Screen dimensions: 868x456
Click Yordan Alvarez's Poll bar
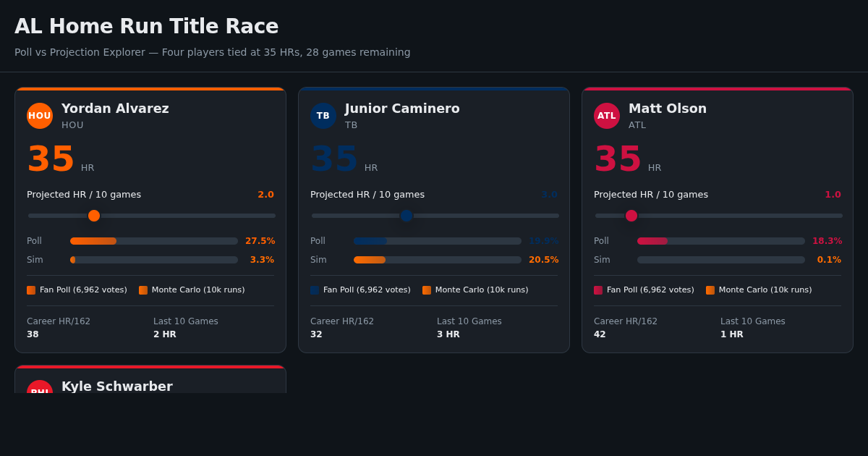pos(154,241)
